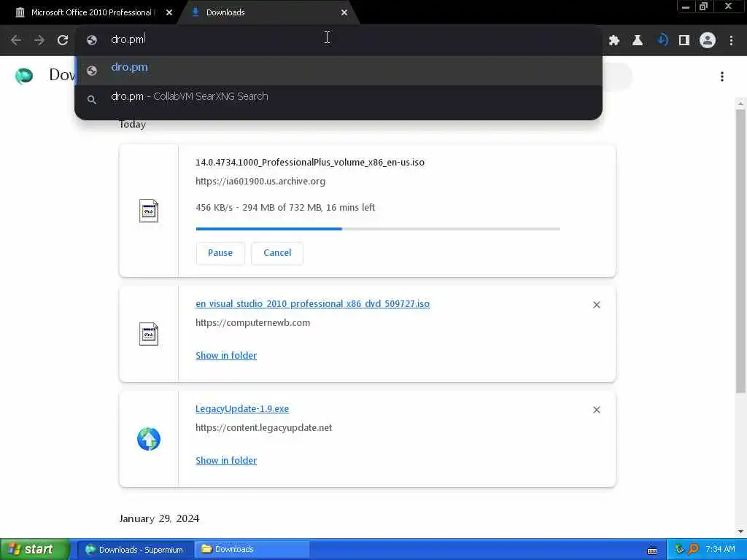Click the scrollbar up arrow
Viewport: 747px width, 560px height.
pyautogui.click(x=741, y=104)
